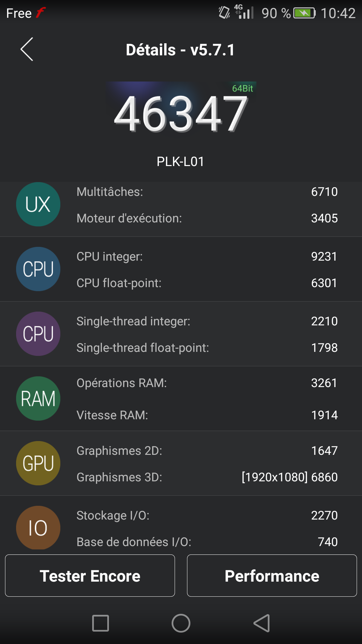Tap the teal UX category icon
Viewport: 362px width, 644px height.
tap(38, 204)
